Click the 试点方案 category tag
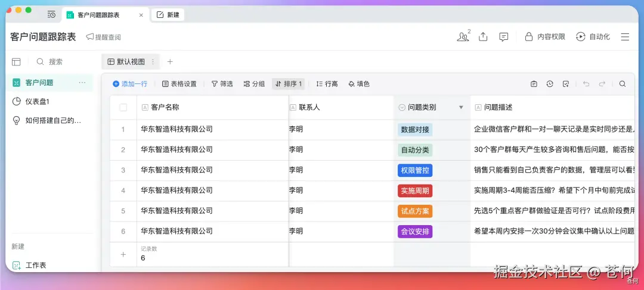644x290 pixels. [x=415, y=211]
